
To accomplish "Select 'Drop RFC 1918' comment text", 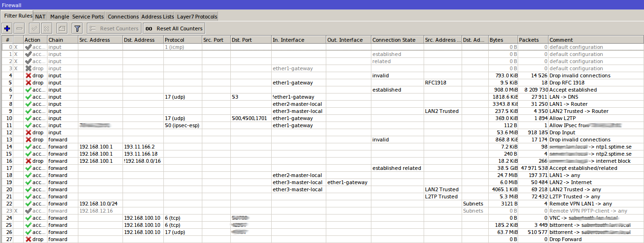I will coord(568,83).
